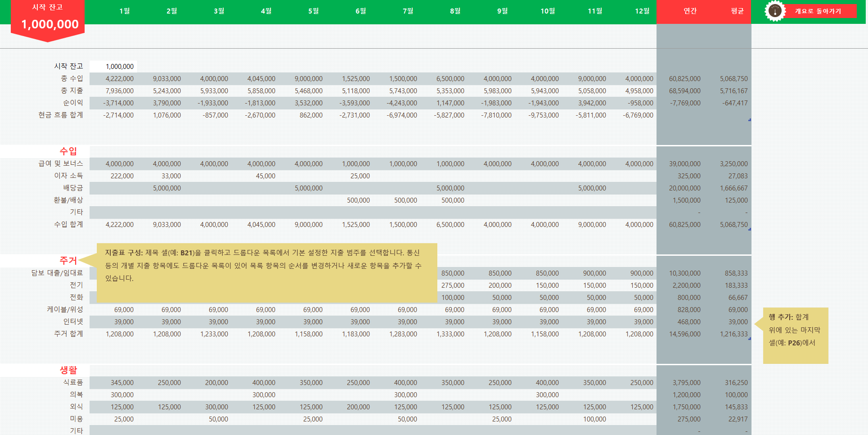Select 외식 March value 300,000
This screenshot has width=868, height=435.
tap(216, 407)
